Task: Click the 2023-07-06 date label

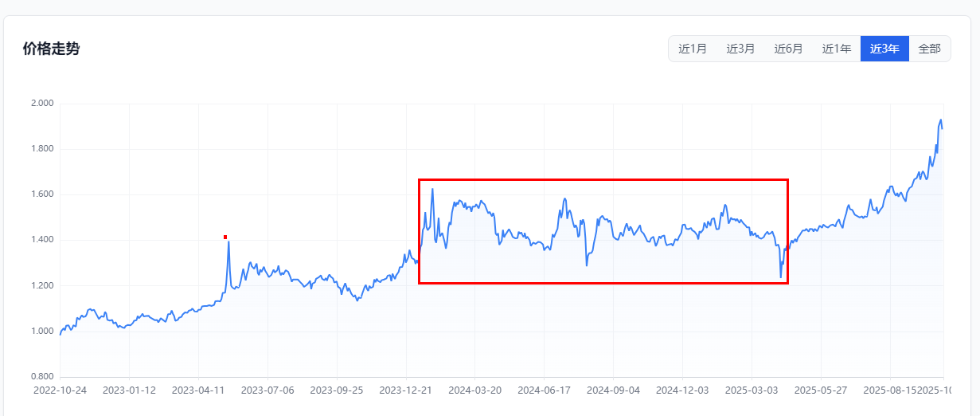Action: [267, 390]
